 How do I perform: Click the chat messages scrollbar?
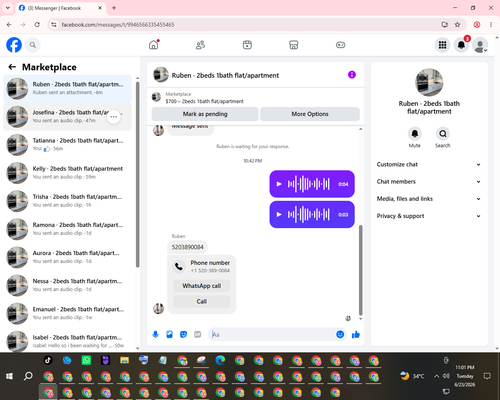click(x=360, y=270)
